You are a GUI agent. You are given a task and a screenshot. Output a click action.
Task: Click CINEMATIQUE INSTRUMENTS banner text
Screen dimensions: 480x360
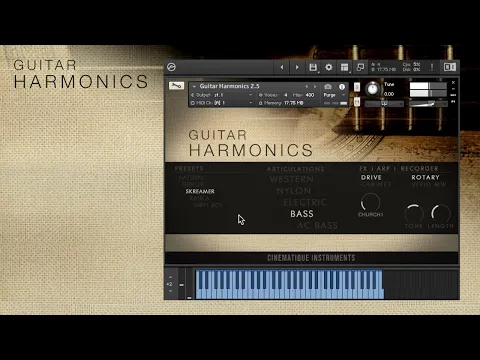tap(311, 258)
